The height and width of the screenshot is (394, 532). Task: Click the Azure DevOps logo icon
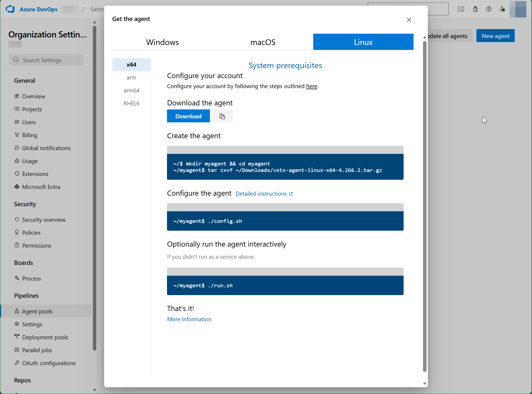pos(10,9)
